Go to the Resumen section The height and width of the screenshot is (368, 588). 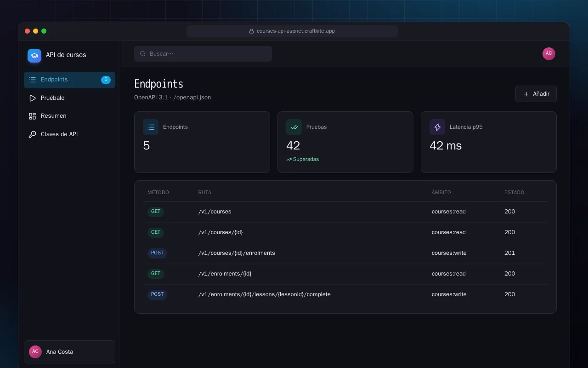69,116
